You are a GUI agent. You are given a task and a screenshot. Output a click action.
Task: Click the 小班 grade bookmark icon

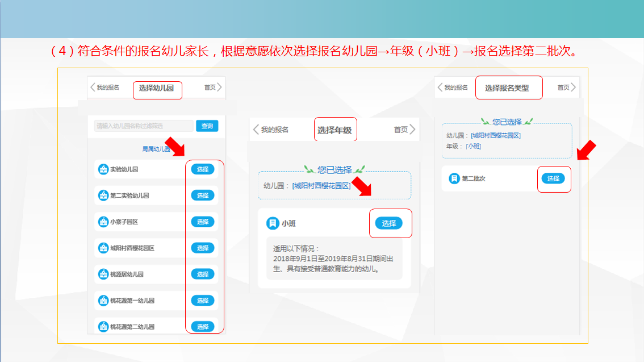pyautogui.click(x=273, y=223)
